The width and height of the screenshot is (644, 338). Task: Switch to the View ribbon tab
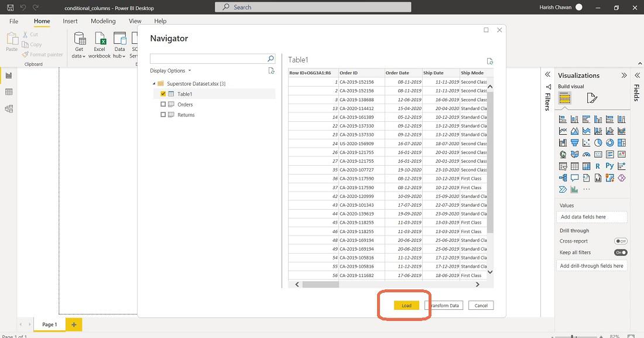[x=135, y=21]
